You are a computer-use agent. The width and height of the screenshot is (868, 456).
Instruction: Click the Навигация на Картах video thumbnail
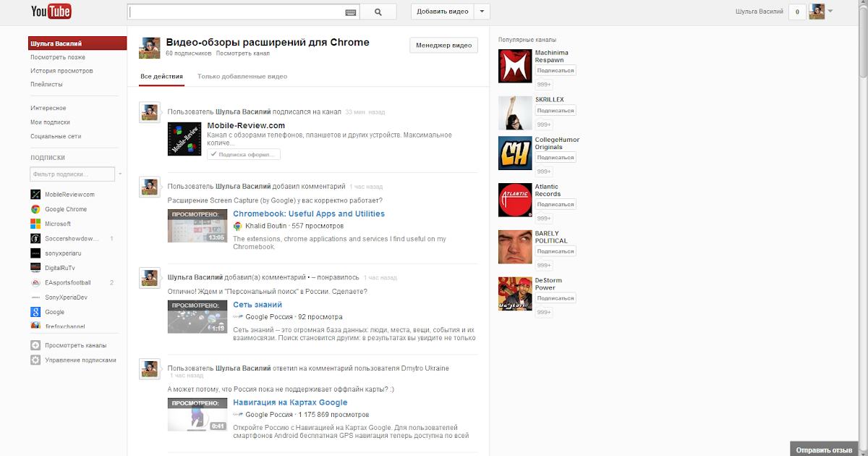[x=197, y=415]
